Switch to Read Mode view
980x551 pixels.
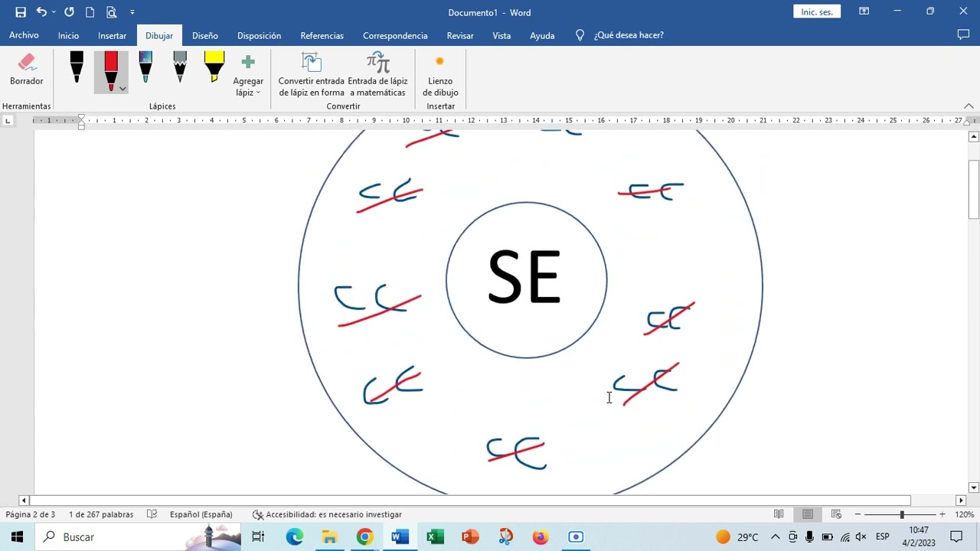click(779, 514)
